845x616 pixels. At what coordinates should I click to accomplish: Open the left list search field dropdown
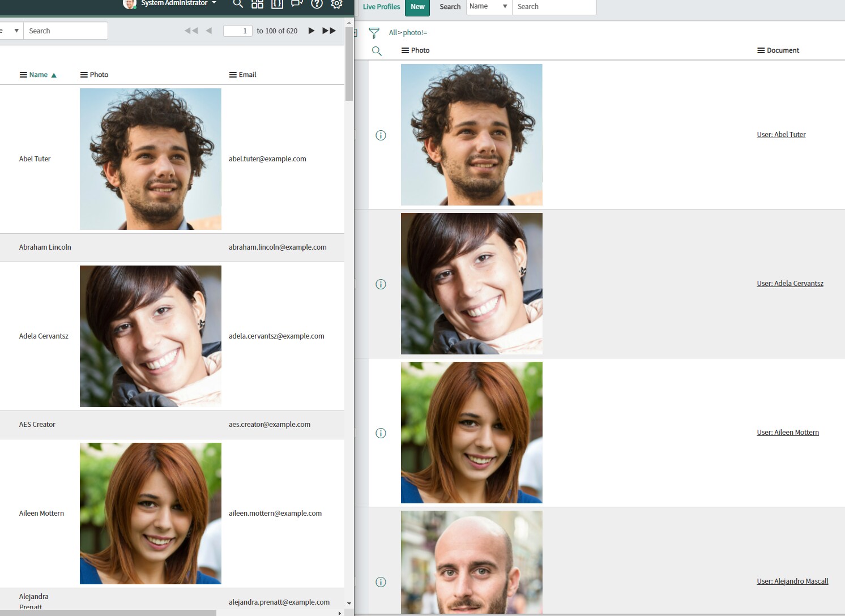pyautogui.click(x=11, y=31)
